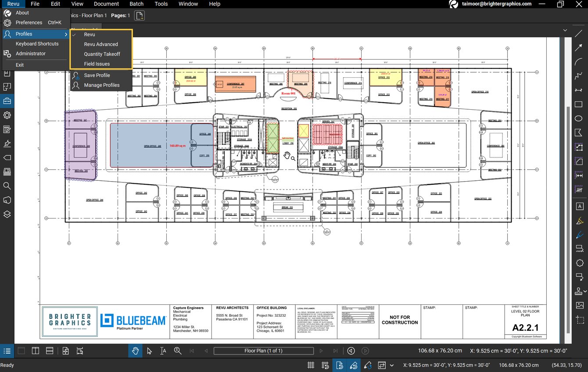588x372 pixels.
Task: Collapse the panel with the top-right chevron
Action: pyautogui.click(x=566, y=30)
